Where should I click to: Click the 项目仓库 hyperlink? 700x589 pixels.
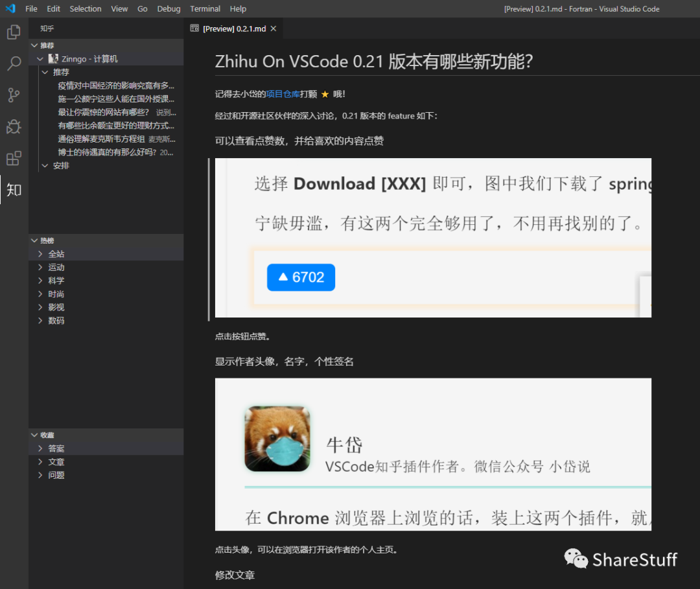coord(283,94)
